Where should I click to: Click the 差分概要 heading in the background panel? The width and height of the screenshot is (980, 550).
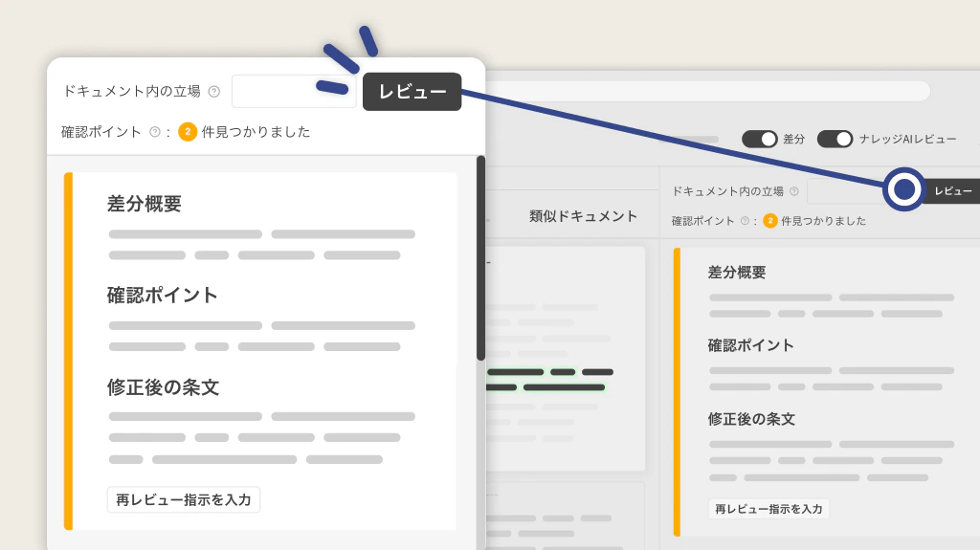pyautogui.click(x=737, y=273)
